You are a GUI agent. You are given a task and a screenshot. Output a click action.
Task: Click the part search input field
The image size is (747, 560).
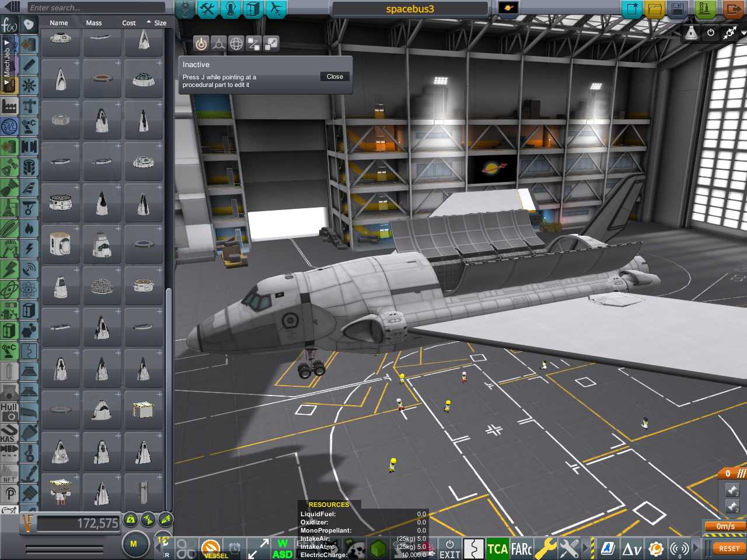point(96,8)
